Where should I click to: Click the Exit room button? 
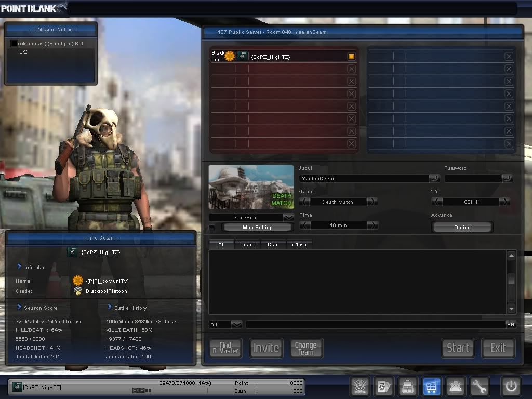pos(498,348)
